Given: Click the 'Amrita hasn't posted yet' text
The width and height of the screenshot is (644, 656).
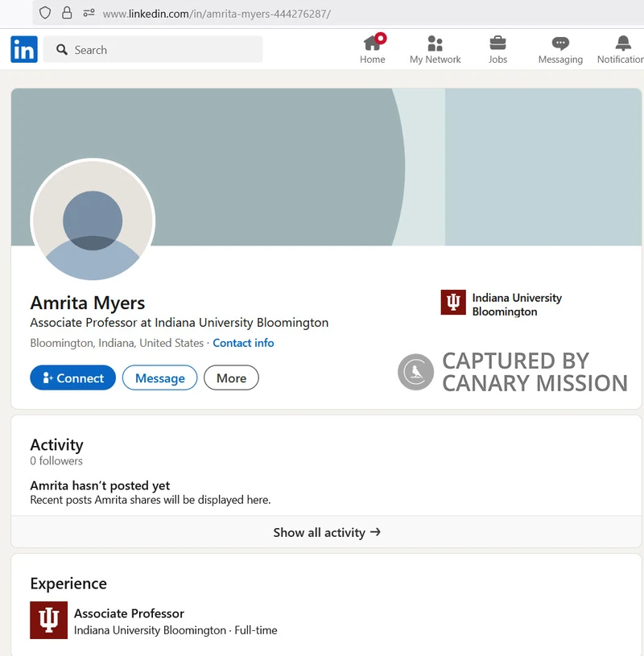Looking at the screenshot, I should (x=100, y=485).
